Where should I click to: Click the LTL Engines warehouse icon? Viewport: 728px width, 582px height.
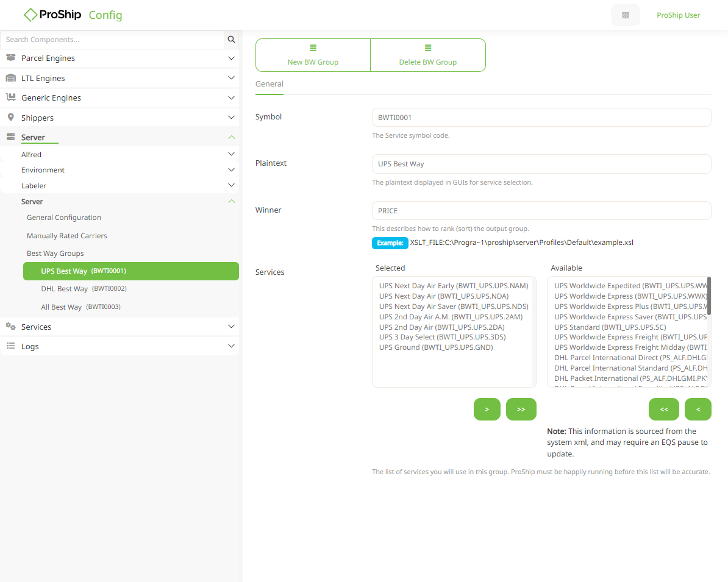coord(11,78)
